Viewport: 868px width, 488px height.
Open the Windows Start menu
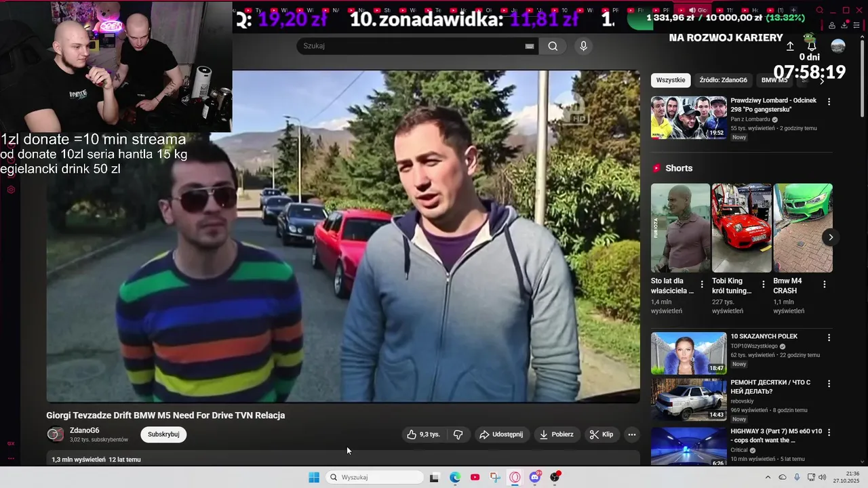(x=313, y=477)
